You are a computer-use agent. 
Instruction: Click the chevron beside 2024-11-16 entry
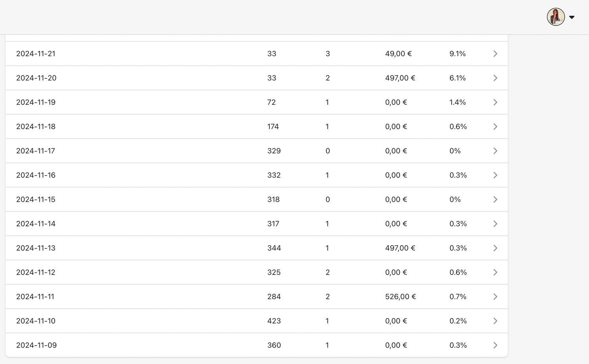click(x=495, y=175)
